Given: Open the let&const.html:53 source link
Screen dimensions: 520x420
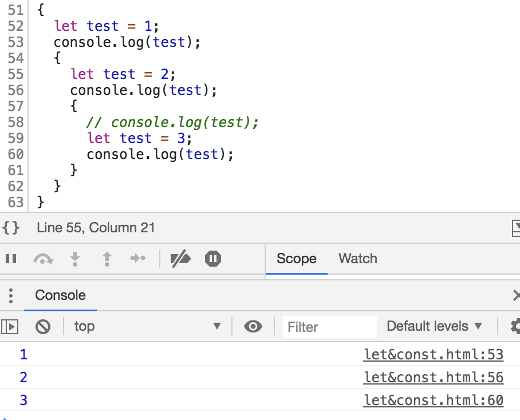Looking at the screenshot, I should pos(433,355).
